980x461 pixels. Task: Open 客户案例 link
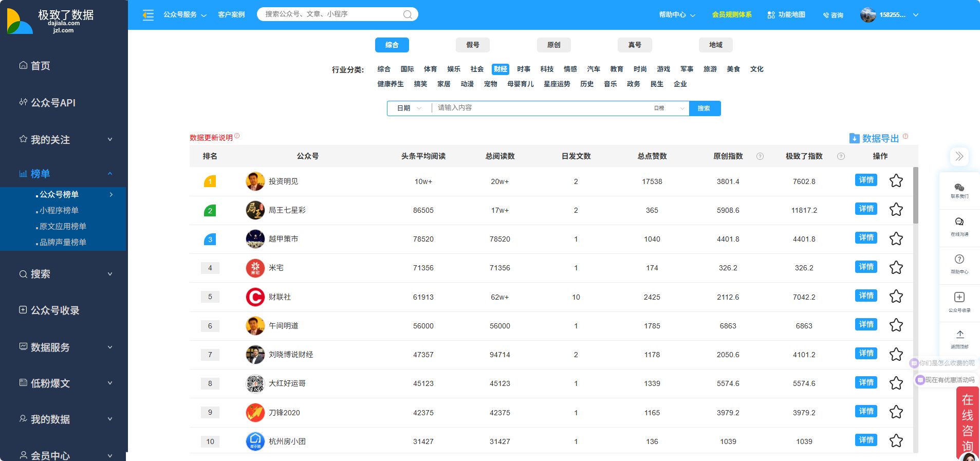point(231,15)
